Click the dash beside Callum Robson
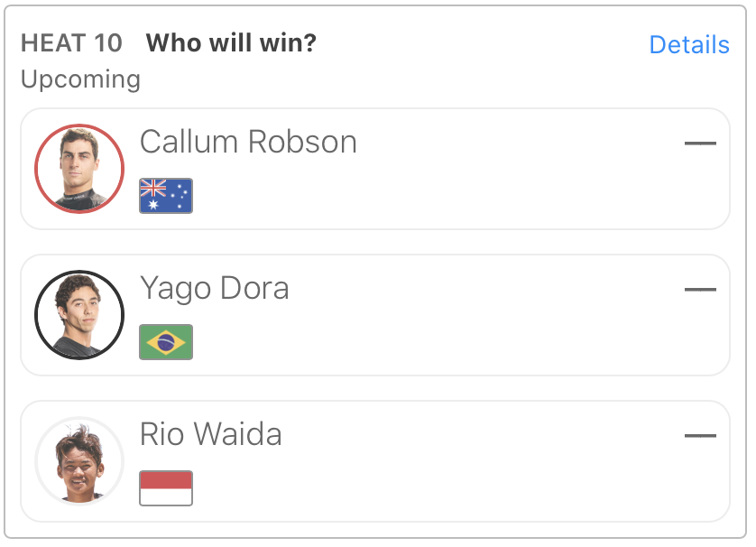This screenshot has width=756, height=547. 700,144
